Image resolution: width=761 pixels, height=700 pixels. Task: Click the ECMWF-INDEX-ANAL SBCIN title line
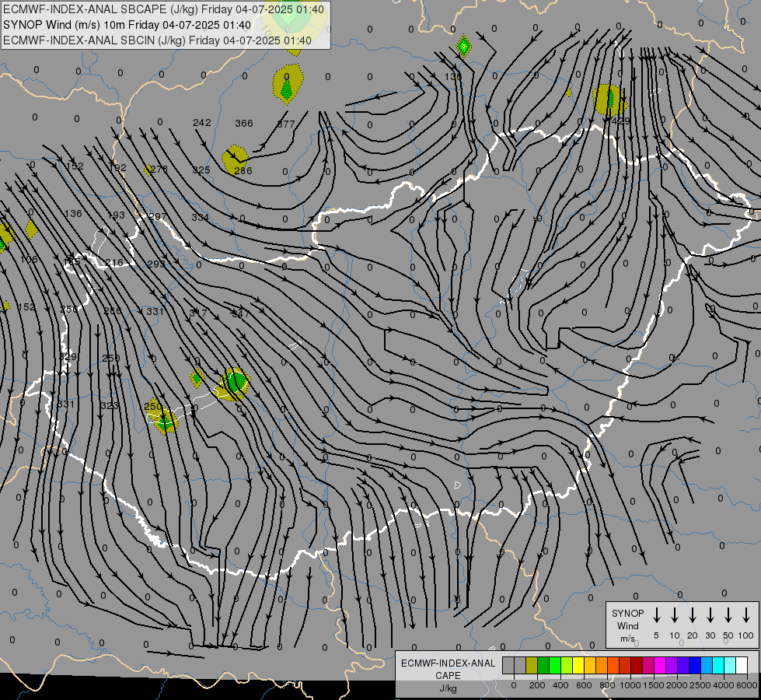157,40
